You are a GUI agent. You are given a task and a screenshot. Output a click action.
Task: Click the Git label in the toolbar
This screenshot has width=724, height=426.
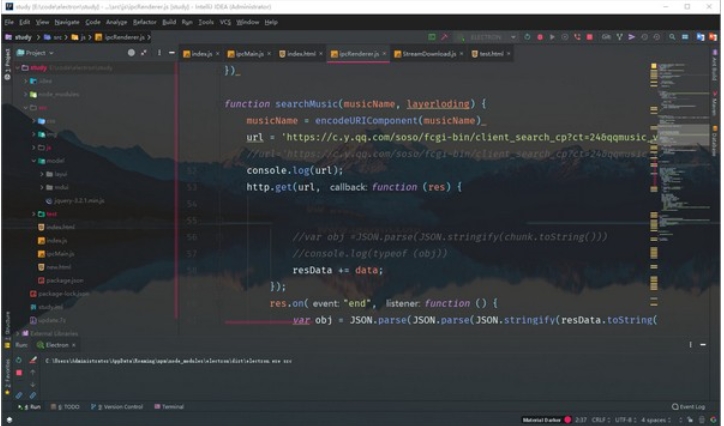(606, 37)
